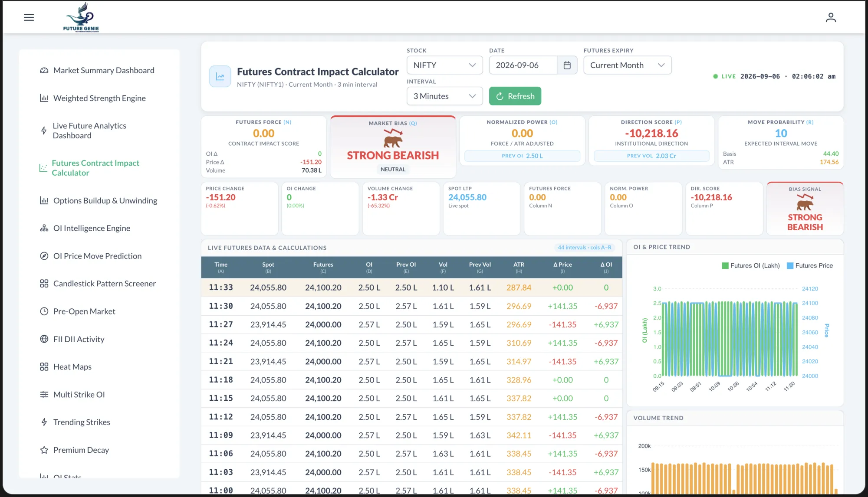Click OI Price Move Prediction compass icon

coord(44,256)
